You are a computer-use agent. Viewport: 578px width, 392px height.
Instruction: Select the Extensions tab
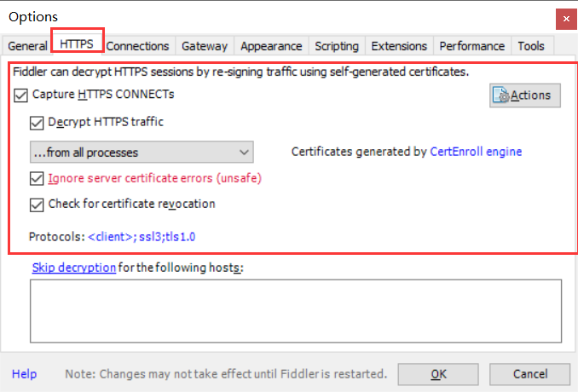[400, 46]
